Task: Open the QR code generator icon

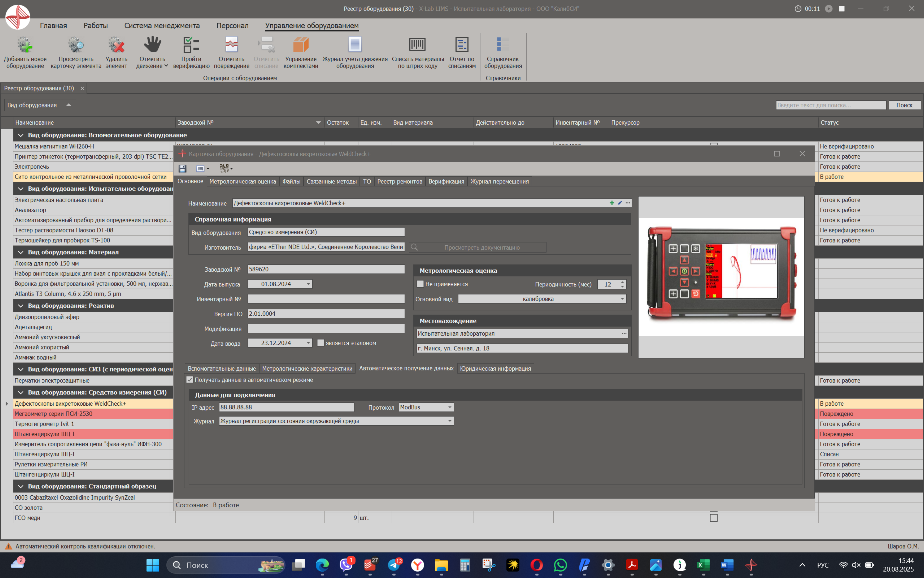Action: click(224, 169)
